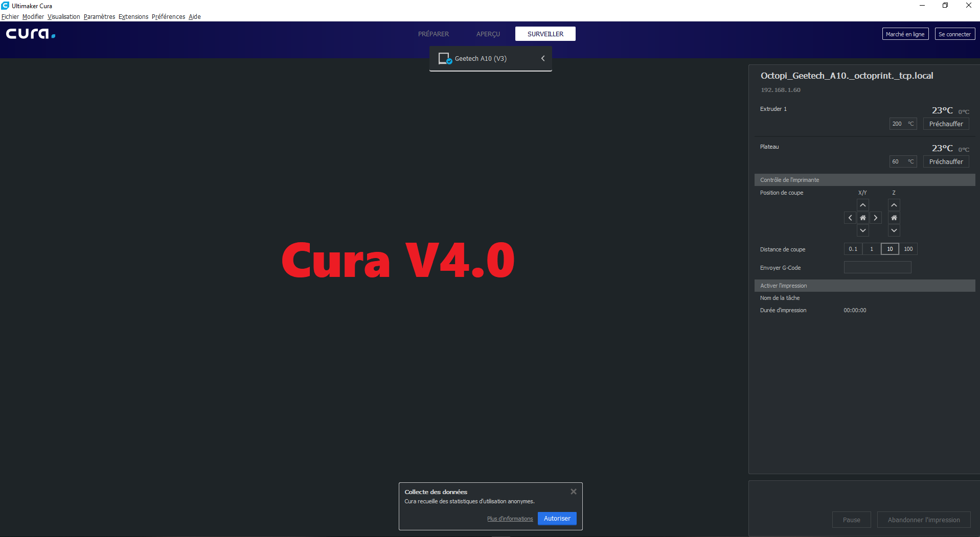Raise Z axis with up arrow
Screen dimensions: 980x537
pyautogui.click(x=894, y=205)
